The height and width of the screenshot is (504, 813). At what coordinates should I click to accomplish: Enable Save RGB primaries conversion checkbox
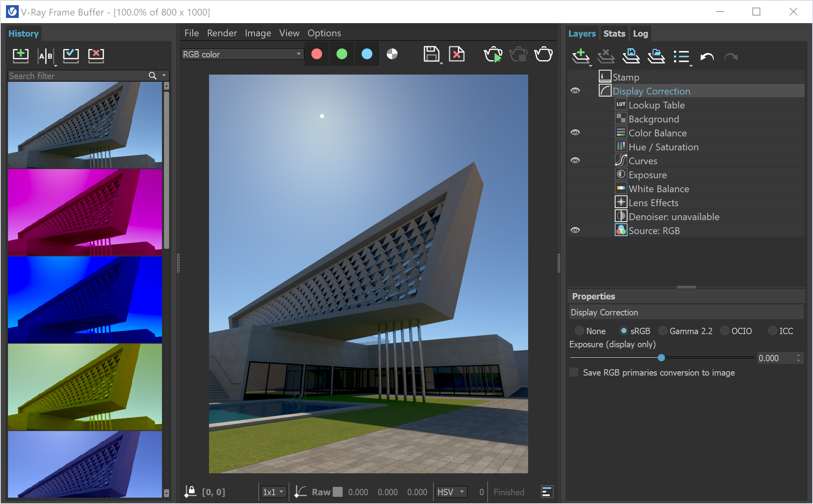point(574,372)
